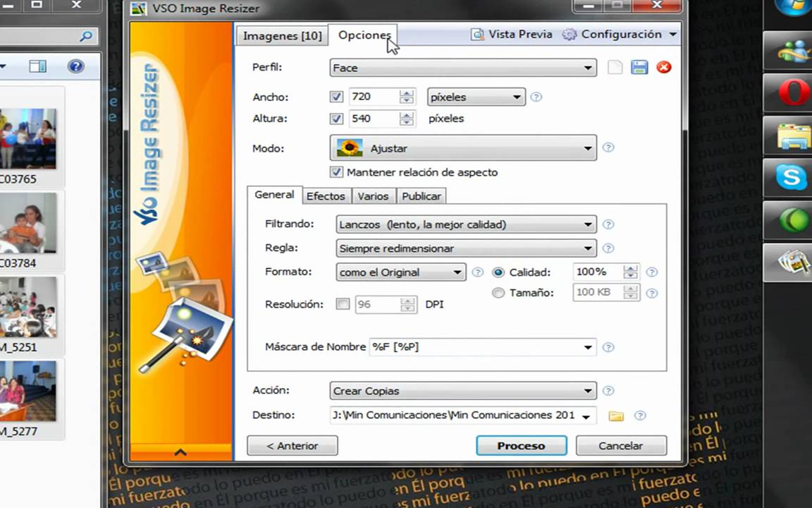Enable the Resolución DPI checkbox

[x=343, y=304]
